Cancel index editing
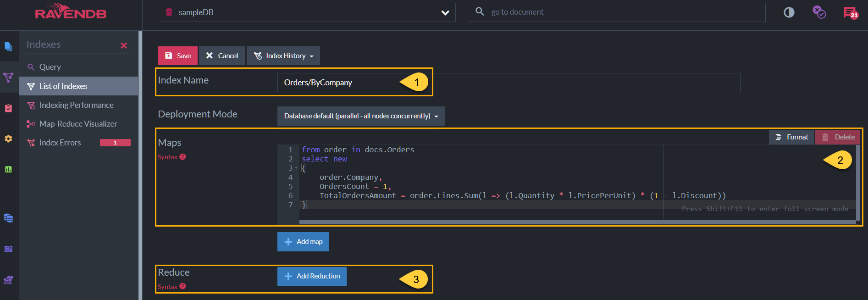Image resolution: width=868 pixels, height=300 pixels. [222, 56]
